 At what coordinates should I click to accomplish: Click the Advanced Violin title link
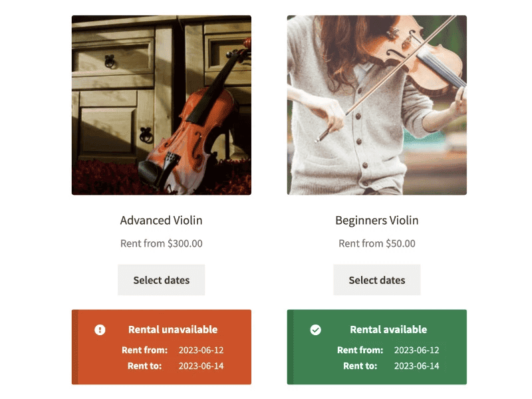161,221
